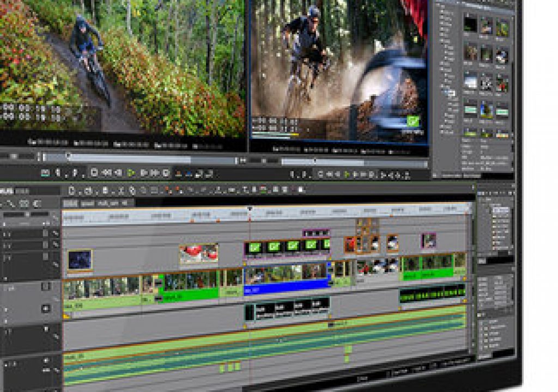The width and height of the screenshot is (558, 392).
Task: Stop playback in the recorder monitor
Action: point(320,174)
